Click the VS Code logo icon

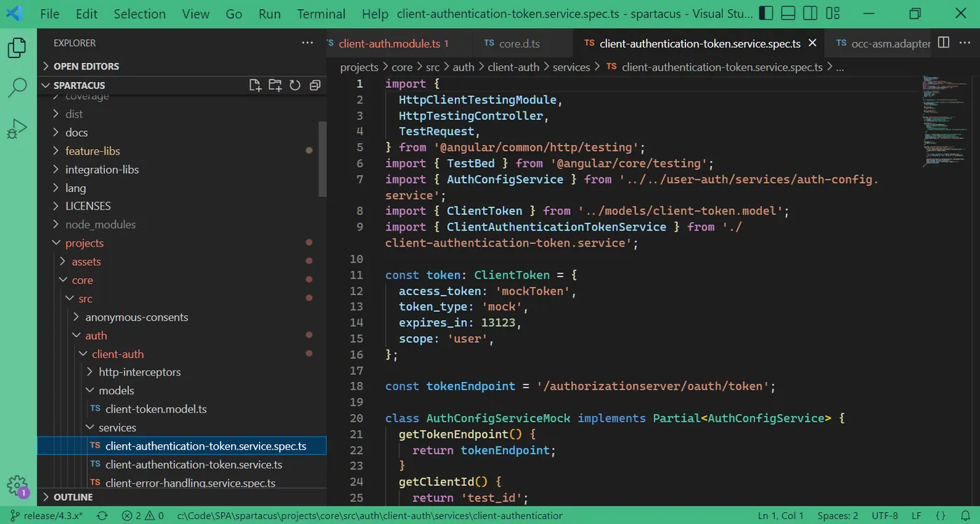(x=14, y=13)
